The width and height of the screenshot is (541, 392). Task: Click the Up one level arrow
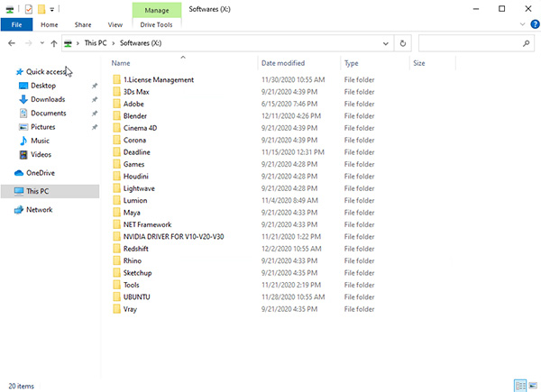[x=54, y=43]
